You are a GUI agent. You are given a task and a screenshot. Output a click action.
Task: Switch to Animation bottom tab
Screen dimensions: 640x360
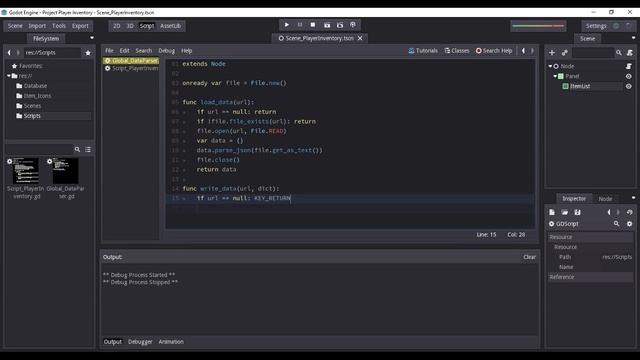tap(171, 342)
